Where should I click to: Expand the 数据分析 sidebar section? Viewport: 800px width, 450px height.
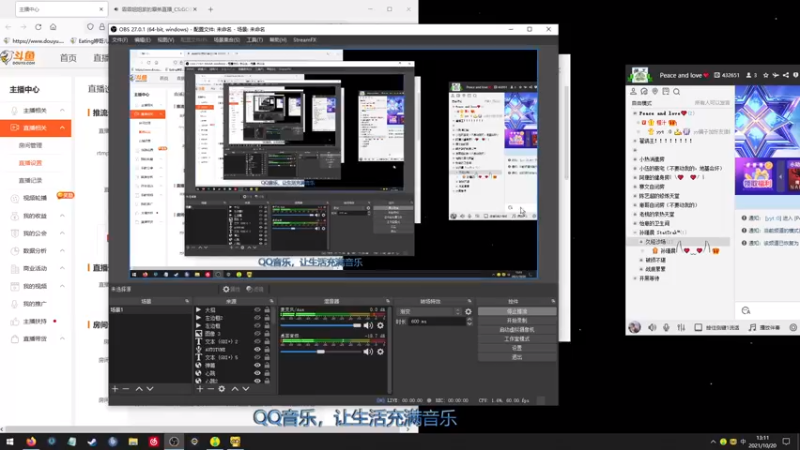[x=62, y=251]
